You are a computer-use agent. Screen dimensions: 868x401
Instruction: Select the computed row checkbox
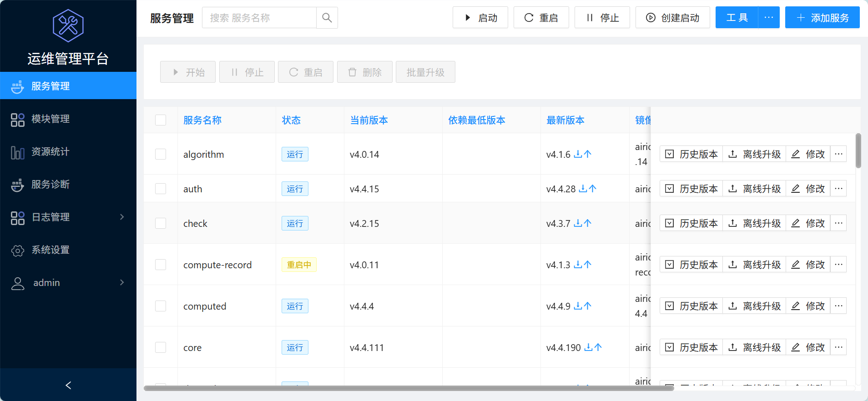point(161,306)
